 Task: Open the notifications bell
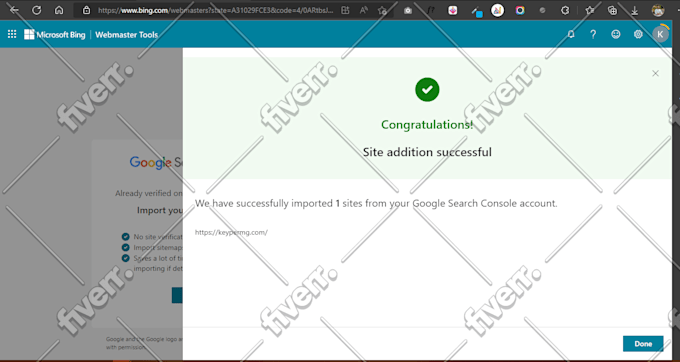coord(571,34)
